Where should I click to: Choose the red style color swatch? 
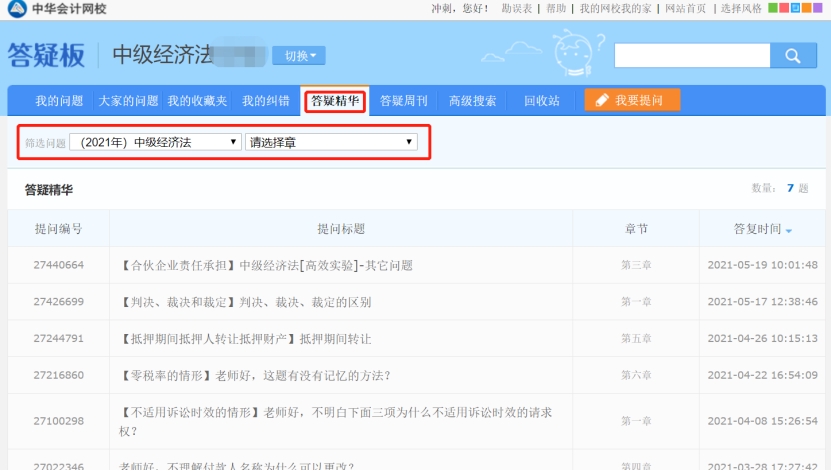tap(784, 8)
